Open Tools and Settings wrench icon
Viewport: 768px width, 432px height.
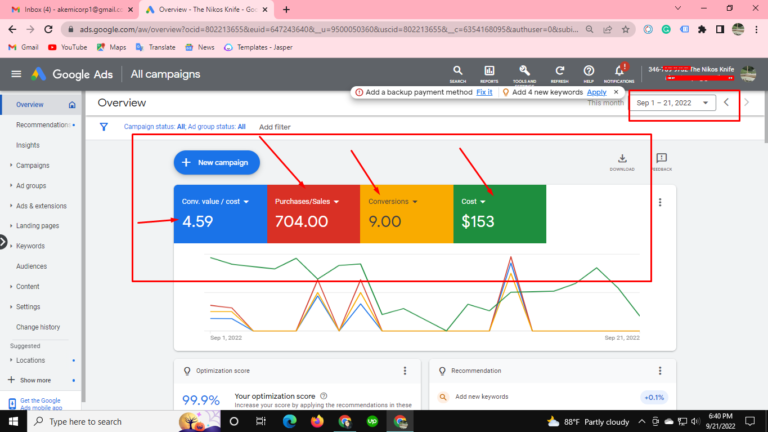[x=523, y=72]
